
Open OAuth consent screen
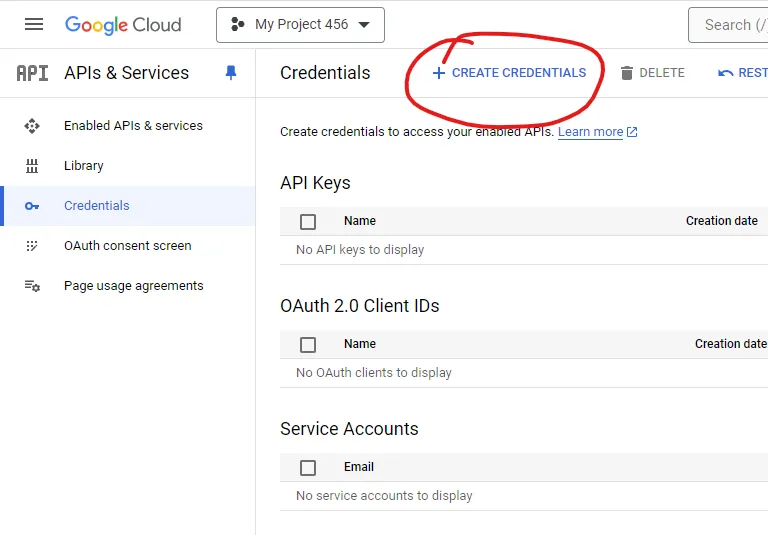tap(127, 245)
